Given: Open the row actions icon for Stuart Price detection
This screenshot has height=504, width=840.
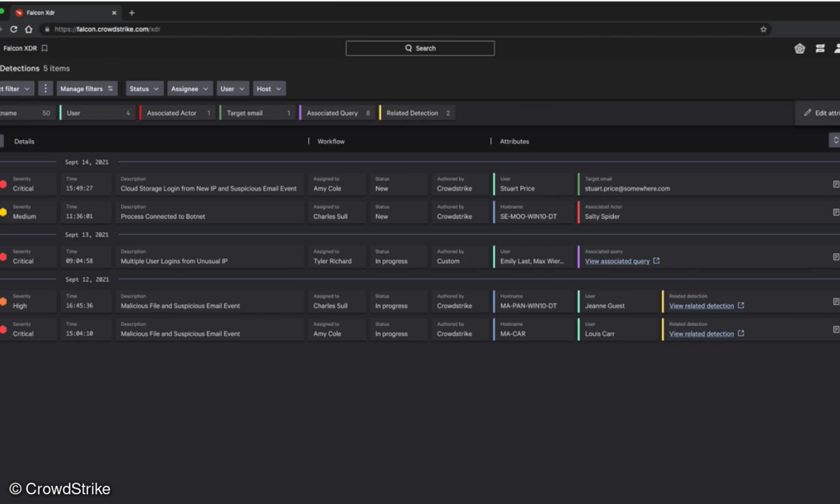Looking at the screenshot, I should (836, 184).
